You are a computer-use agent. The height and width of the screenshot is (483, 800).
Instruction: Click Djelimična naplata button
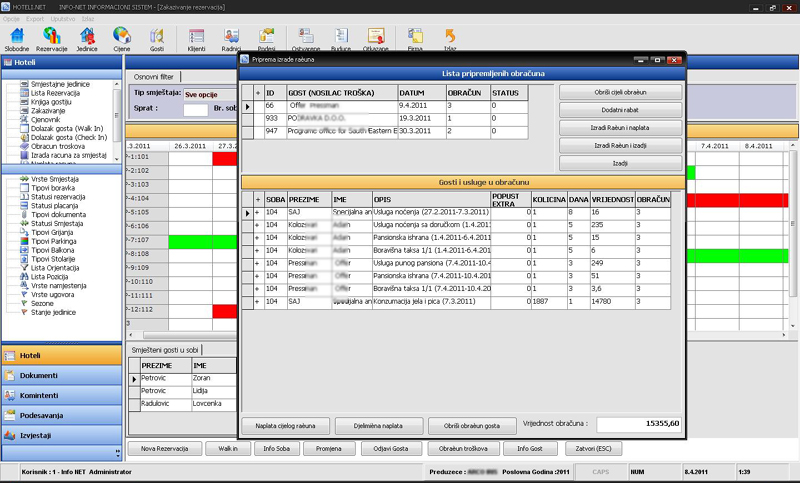click(x=379, y=426)
